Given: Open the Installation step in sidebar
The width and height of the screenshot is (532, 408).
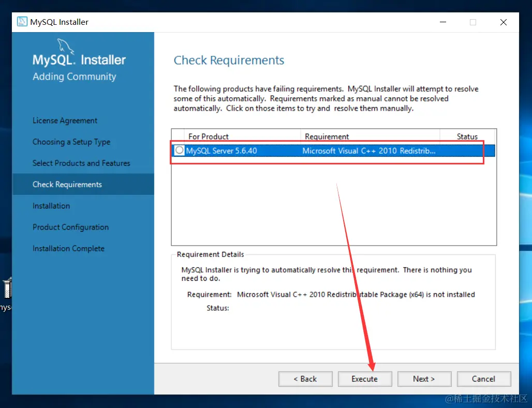Looking at the screenshot, I should 51,206.
